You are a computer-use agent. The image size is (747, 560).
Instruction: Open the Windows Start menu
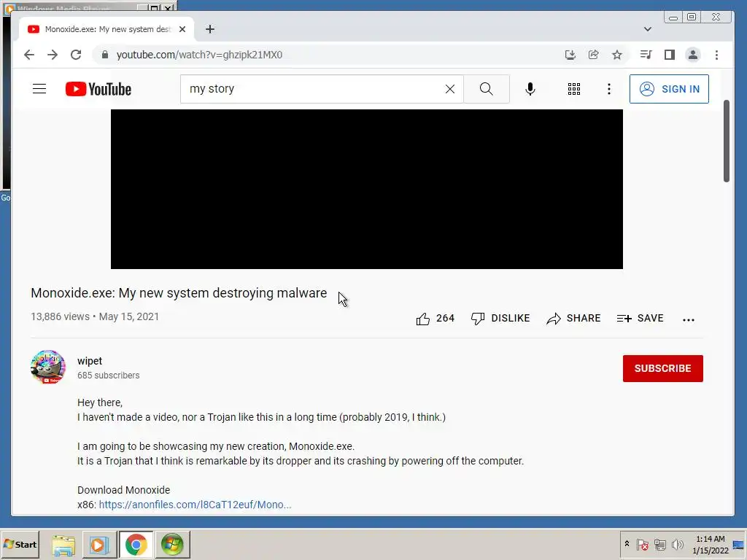tap(20, 544)
